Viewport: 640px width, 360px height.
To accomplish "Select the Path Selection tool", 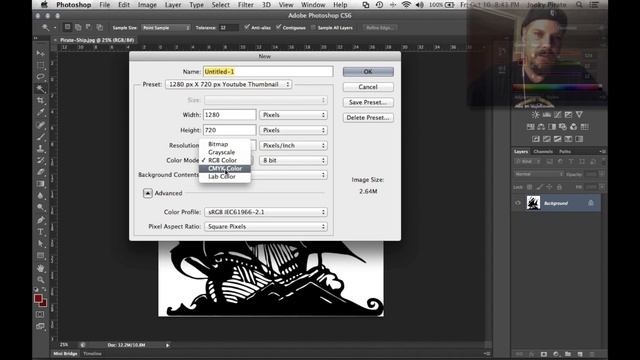I will coord(40,244).
